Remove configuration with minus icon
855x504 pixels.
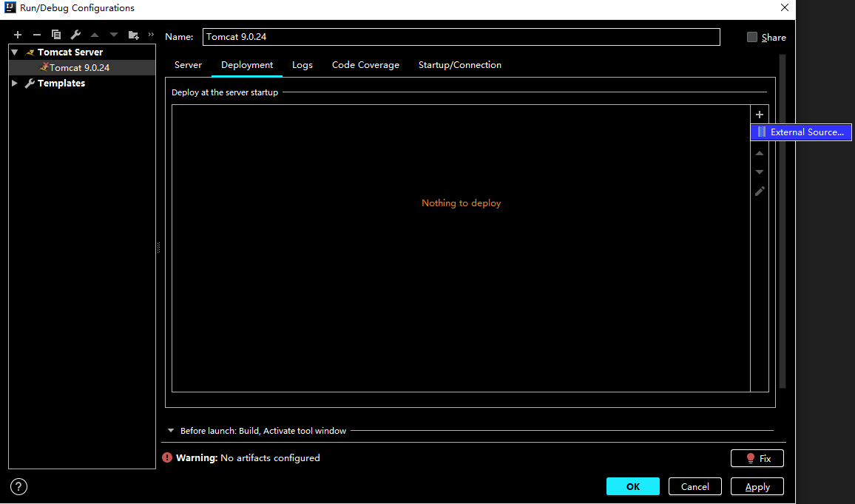(x=36, y=35)
